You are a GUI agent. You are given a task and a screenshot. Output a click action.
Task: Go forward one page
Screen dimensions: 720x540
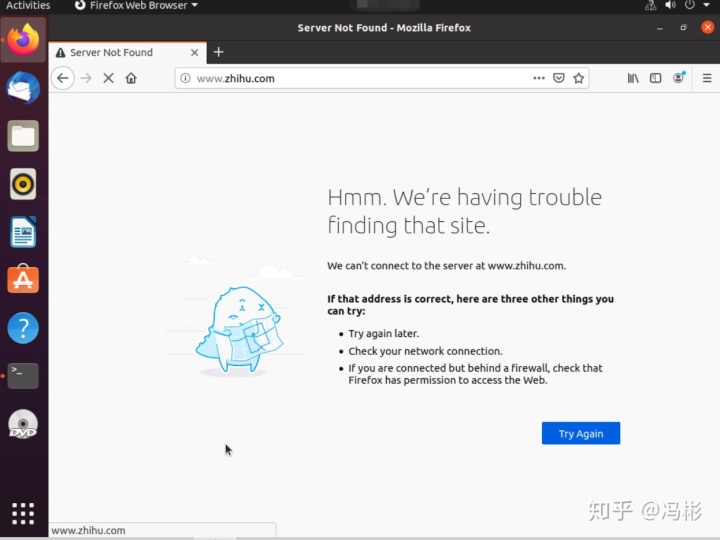(x=86, y=78)
